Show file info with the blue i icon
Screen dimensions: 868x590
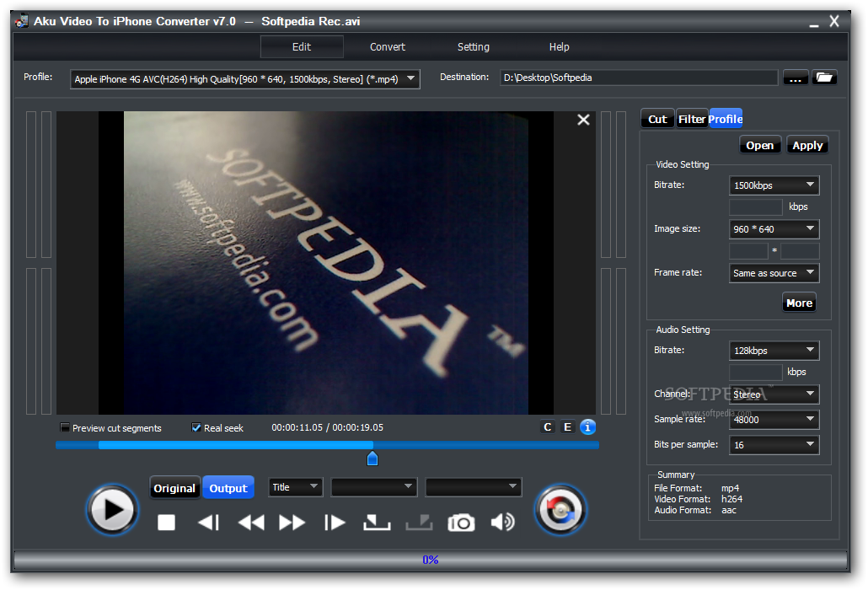[x=588, y=426]
